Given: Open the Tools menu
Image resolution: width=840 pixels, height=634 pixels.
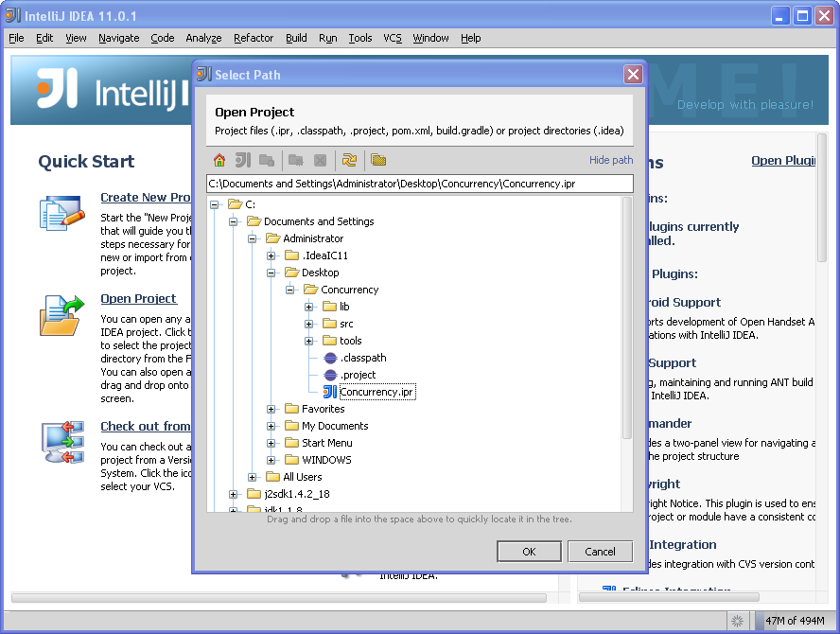Looking at the screenshot, I should tap(360, 38).
